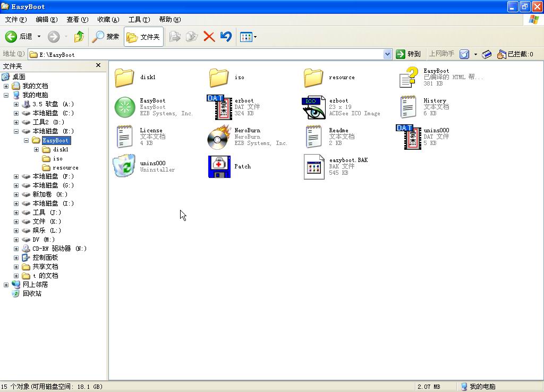Click the green Back arrow button

tap(11, 37)
